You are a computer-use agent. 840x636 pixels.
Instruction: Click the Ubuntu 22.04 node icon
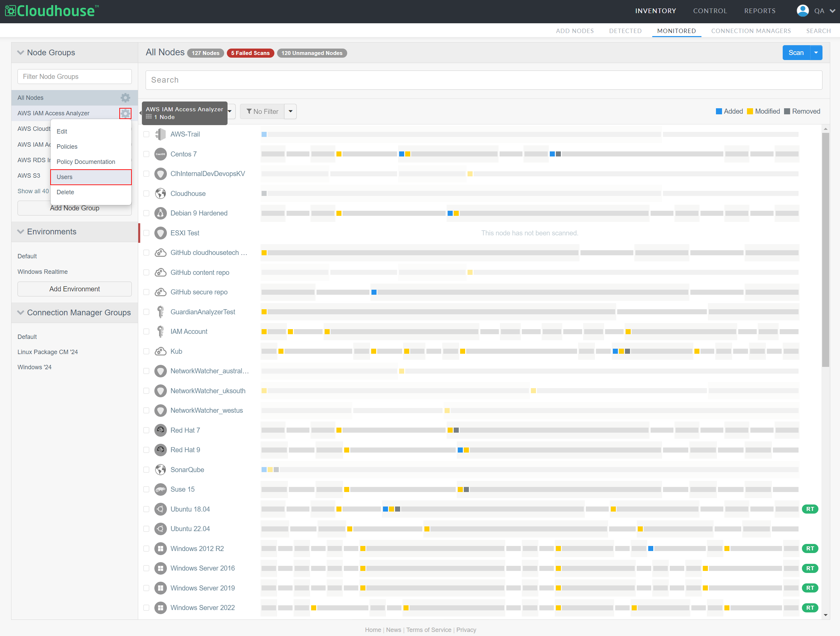pos(161,529)
